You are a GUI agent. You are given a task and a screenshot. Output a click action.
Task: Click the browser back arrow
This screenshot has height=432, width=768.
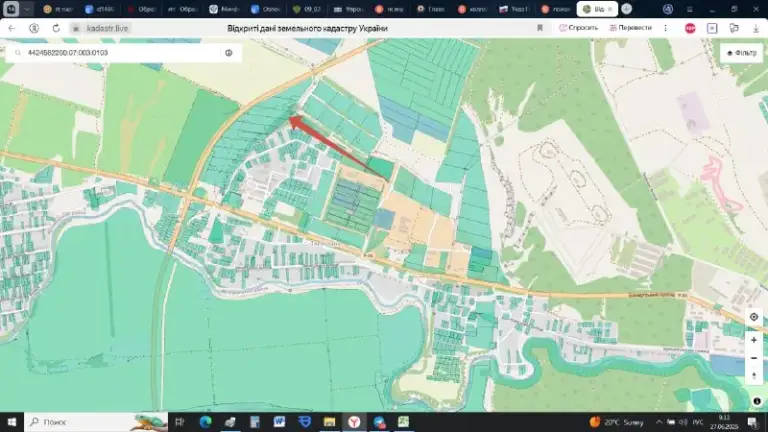[x=12, y=28]
